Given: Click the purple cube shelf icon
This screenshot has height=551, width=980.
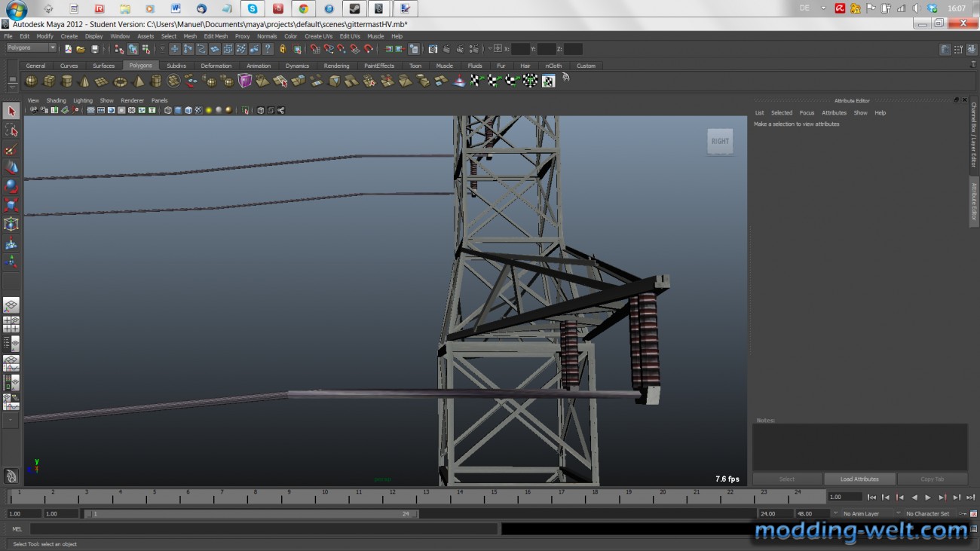Looking at the screenshot, I should tap(245, 81).
